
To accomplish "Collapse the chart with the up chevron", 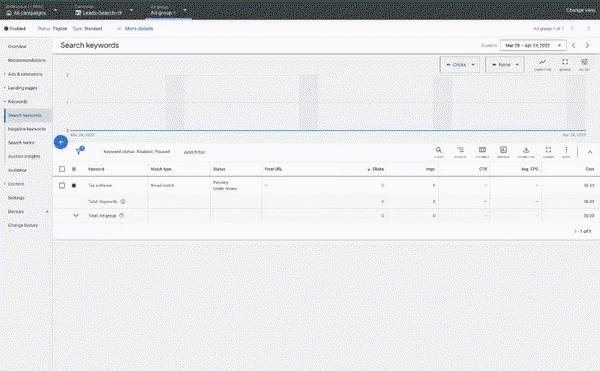I will 590,152.
